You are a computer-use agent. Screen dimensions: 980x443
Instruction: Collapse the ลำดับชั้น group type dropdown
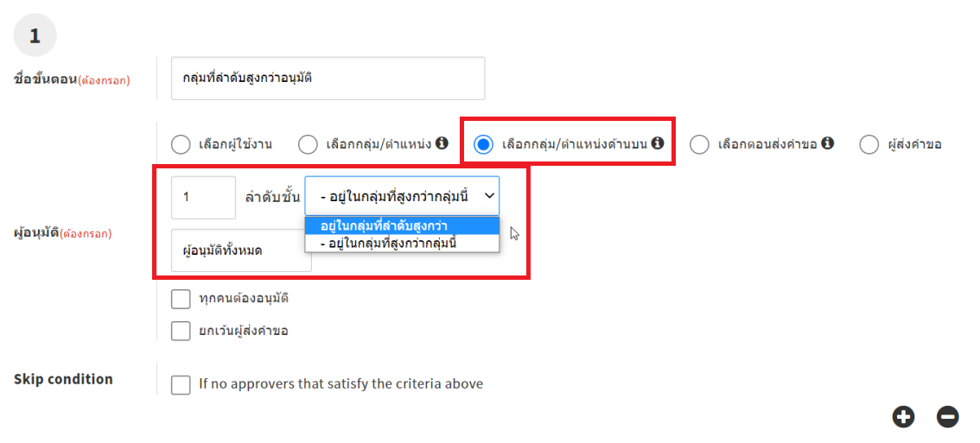tap(402, 196)
